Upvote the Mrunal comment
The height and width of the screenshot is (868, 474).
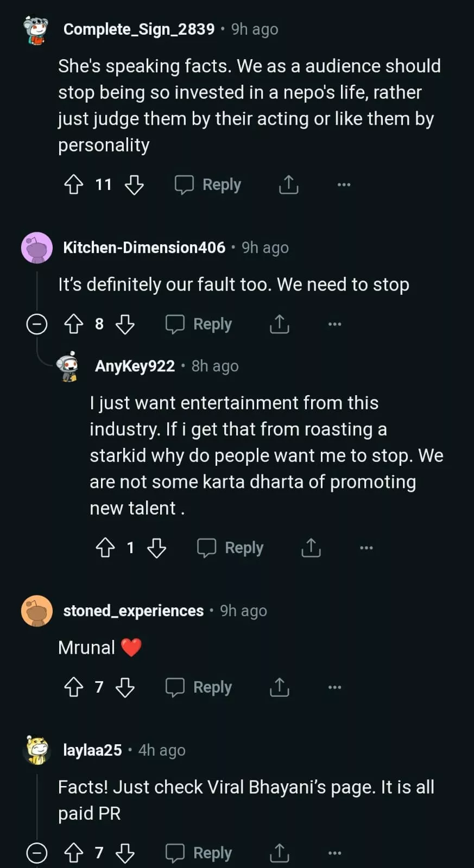[74, 687]
